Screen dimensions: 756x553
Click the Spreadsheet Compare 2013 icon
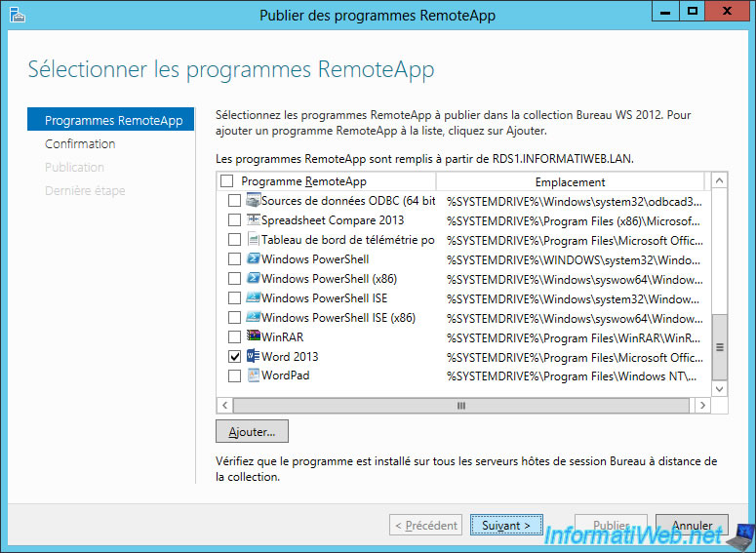254,220
